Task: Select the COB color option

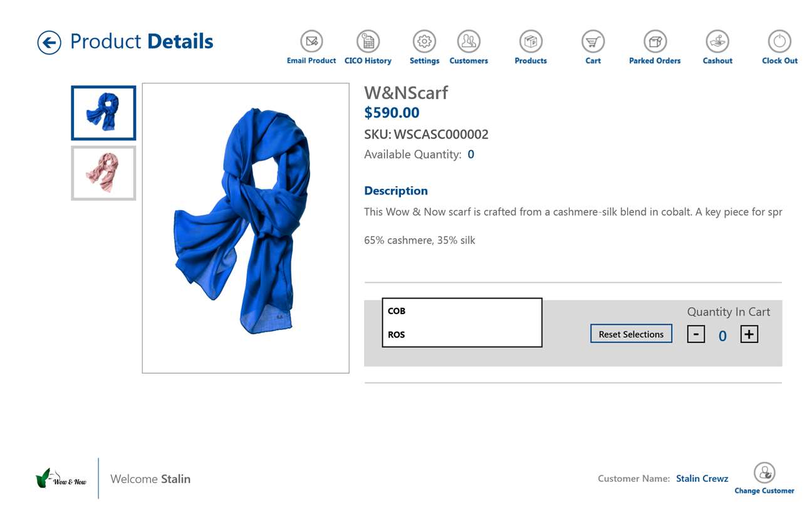Action: coord(462,311)
